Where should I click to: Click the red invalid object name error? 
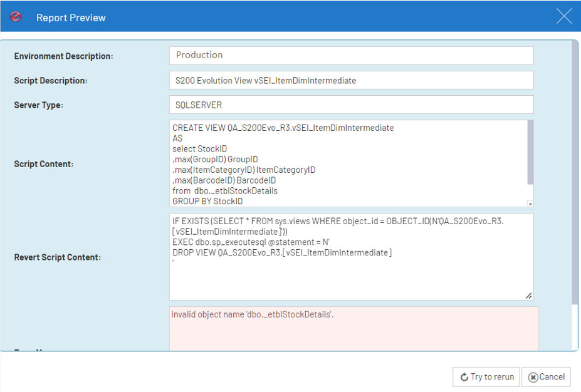point(253,314)
